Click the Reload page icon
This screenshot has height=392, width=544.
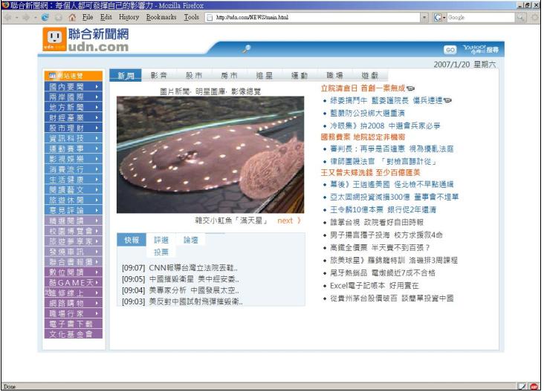coord(45,17)
